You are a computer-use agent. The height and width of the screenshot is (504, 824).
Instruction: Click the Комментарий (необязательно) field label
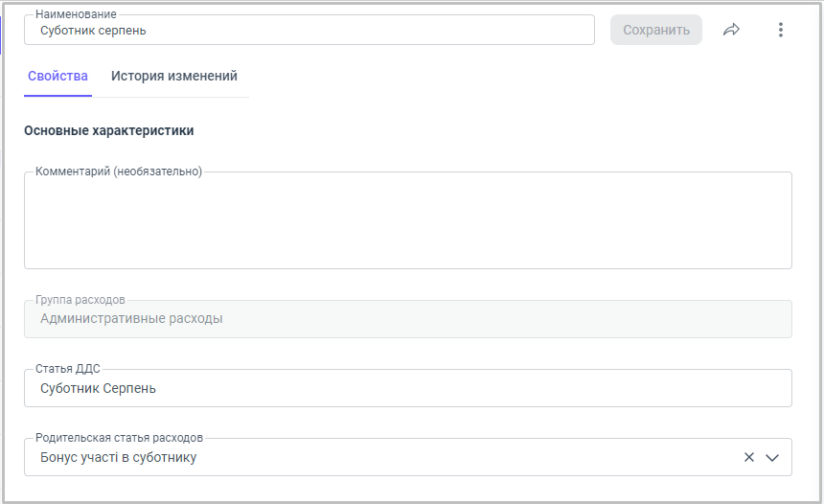(119, 172)
